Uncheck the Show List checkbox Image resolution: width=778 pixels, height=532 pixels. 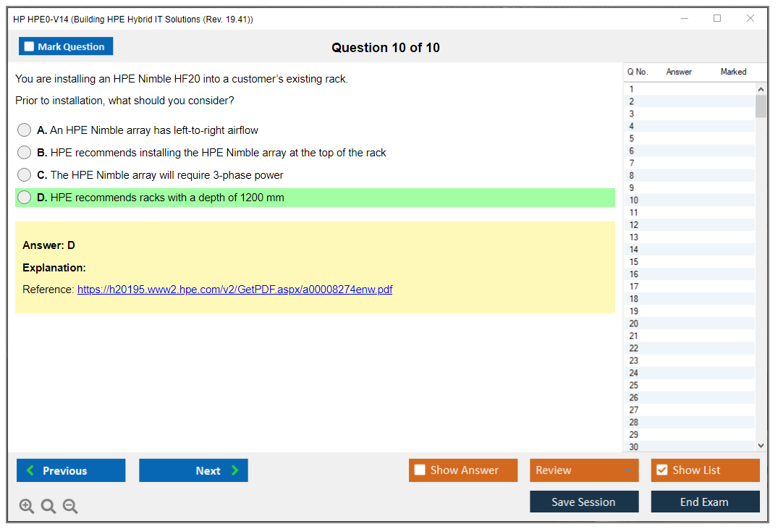click(661, 470)
